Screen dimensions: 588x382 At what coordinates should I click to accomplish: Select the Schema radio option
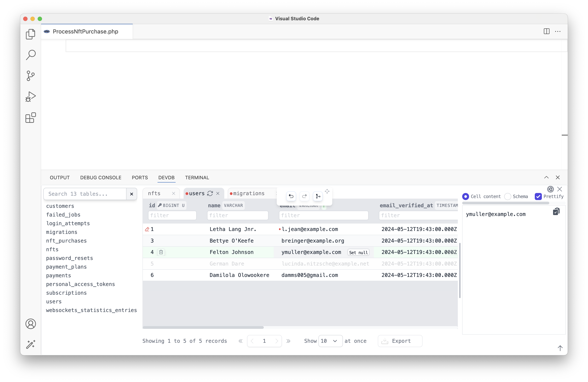coord(507,196)
